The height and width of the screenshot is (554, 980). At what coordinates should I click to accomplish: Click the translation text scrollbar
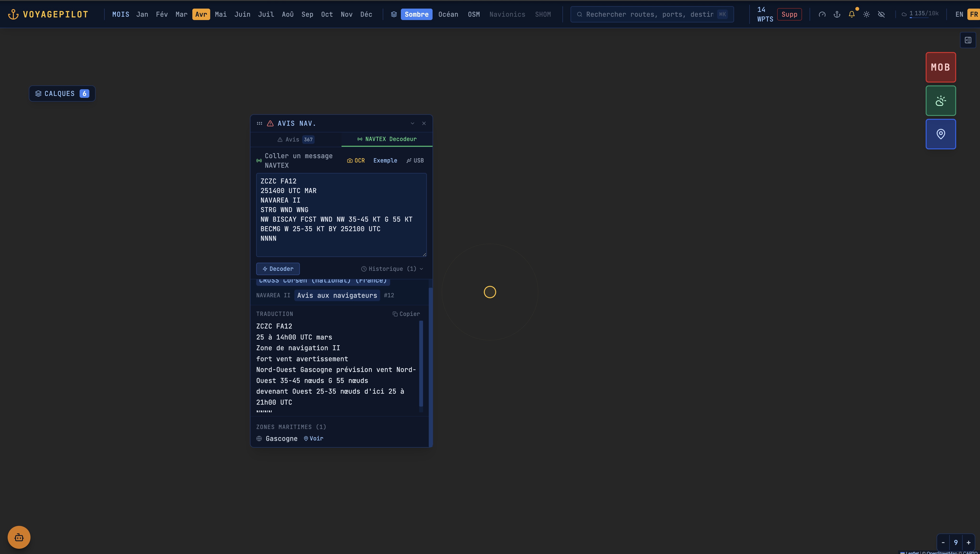(421, 364)
